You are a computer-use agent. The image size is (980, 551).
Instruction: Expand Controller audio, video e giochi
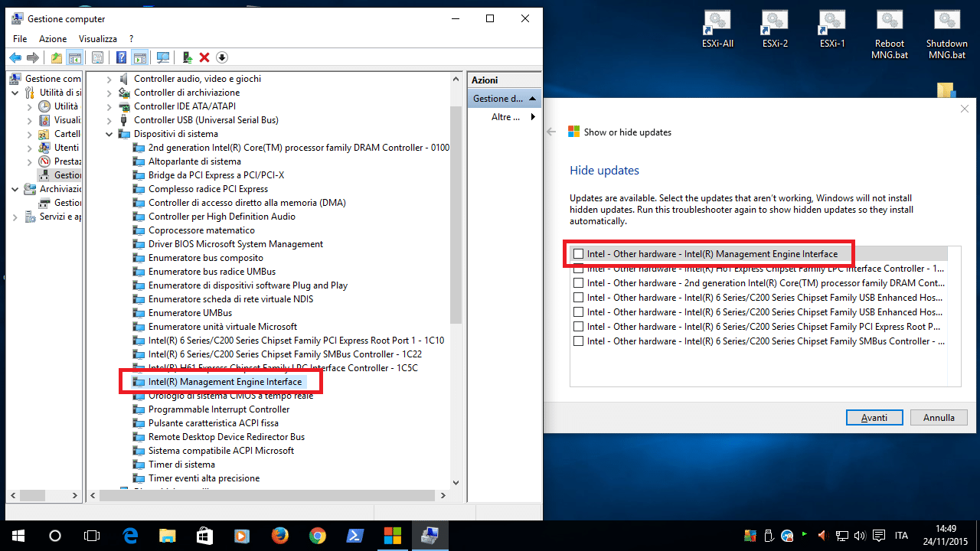(x=109, y=79)
